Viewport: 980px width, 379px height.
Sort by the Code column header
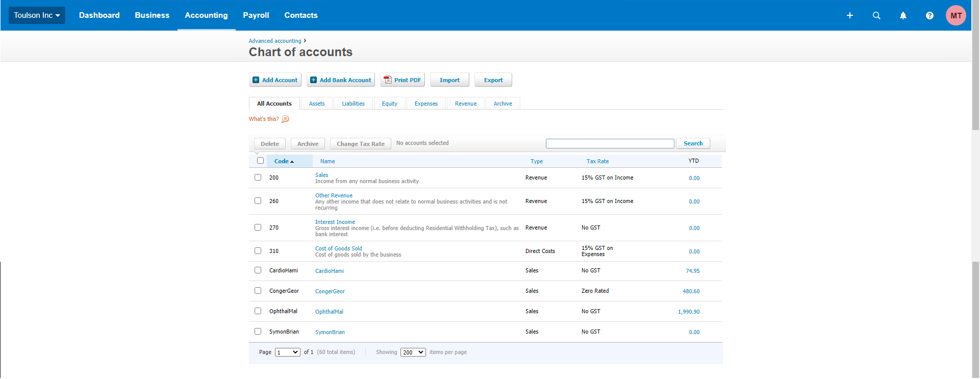pyautogui.click(x=284, y=161)
